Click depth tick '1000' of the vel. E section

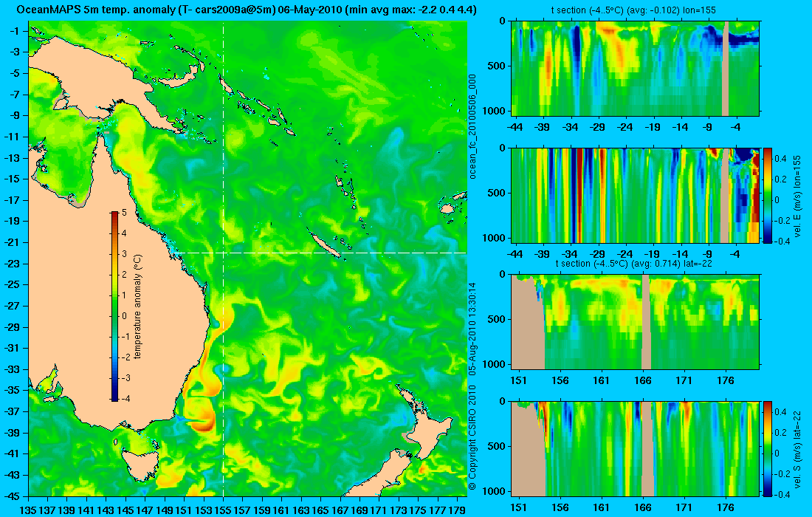pyautogui.click(x=495, y=238)
